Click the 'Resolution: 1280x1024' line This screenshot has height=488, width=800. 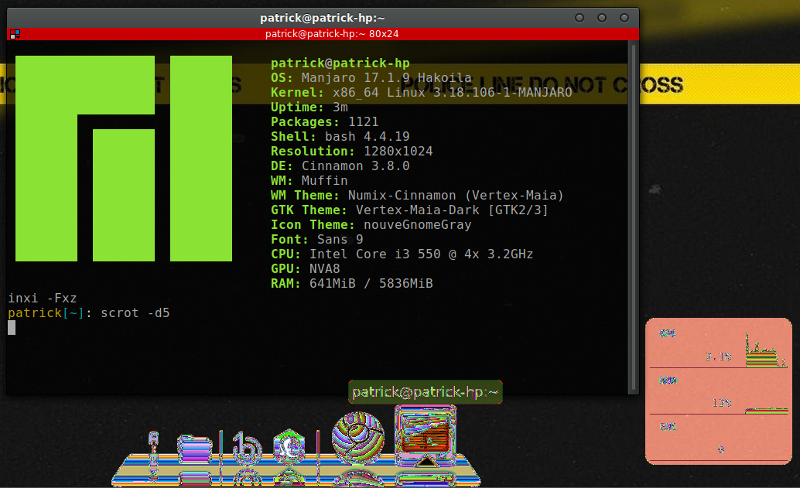(x=352, y=151)
